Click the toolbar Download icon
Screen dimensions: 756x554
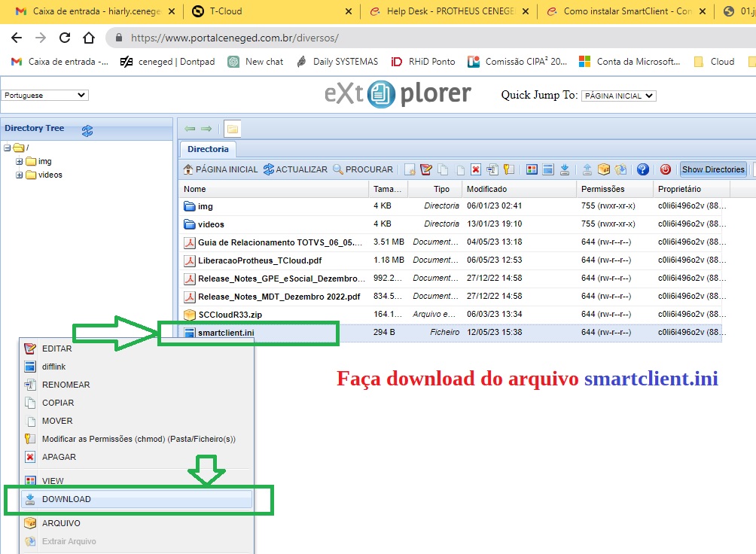[x=565, y=169]
